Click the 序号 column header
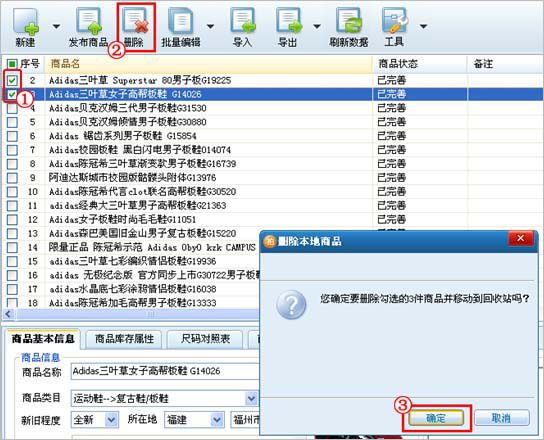The image size is (544, 440). click(x=30, y=64)
